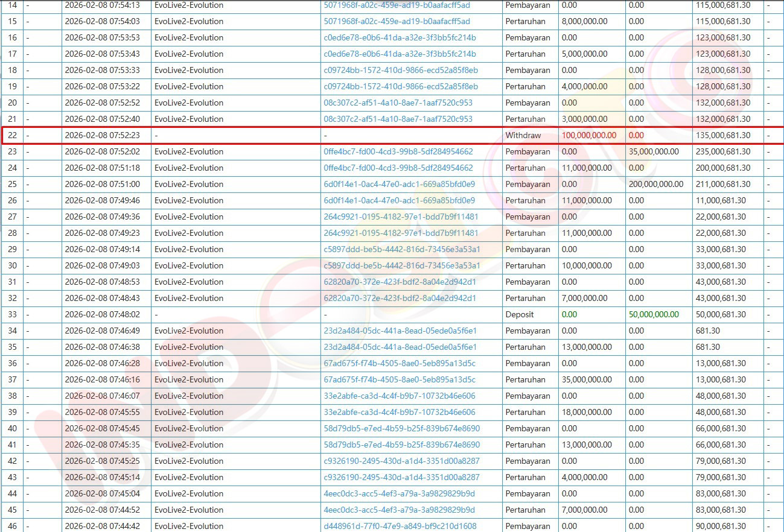Open link 08c307c2 in row 21
Viewport: 784px width, 532px height.
click(x=398, y=119)
